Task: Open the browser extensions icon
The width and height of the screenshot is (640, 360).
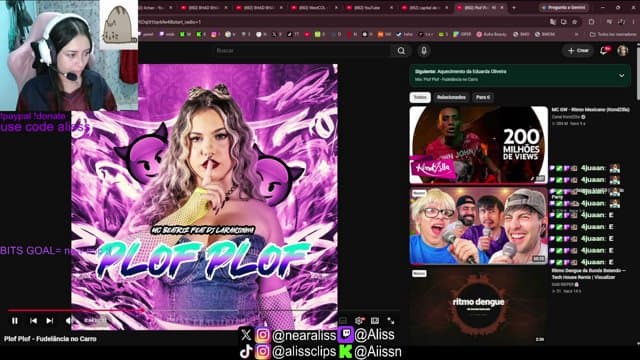Action: point(591,22)
